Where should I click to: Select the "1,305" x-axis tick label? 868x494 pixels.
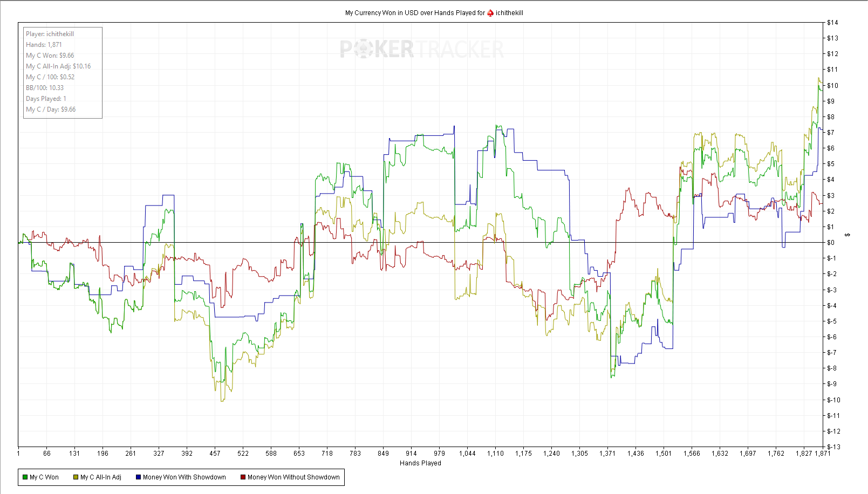(579, 454)
